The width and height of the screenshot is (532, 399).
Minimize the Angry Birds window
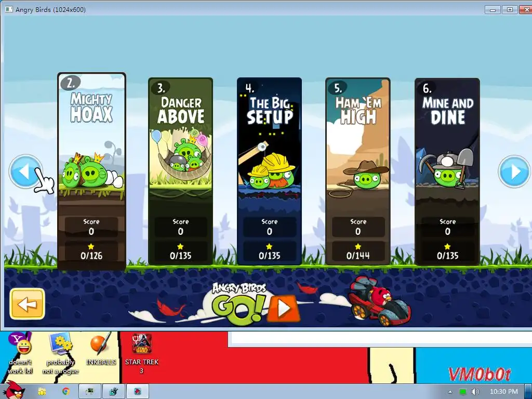coord(493,10)
